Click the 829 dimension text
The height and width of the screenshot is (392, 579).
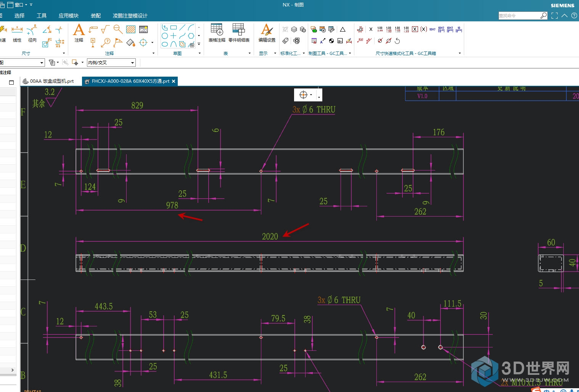point(137,105)
